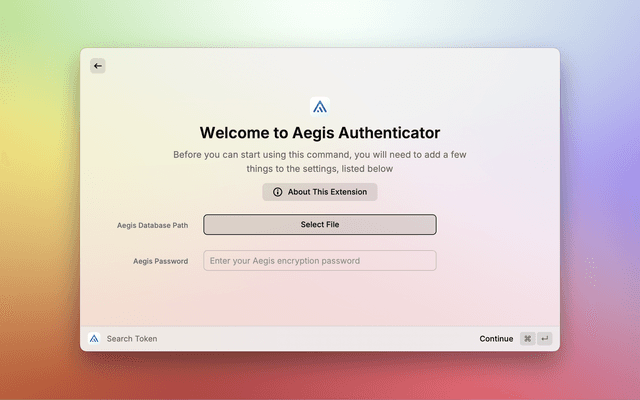Viewport: 640px width, 400px height.
Task: Click the Aegis logo above the welcome title
Action: tap(320, 106)
